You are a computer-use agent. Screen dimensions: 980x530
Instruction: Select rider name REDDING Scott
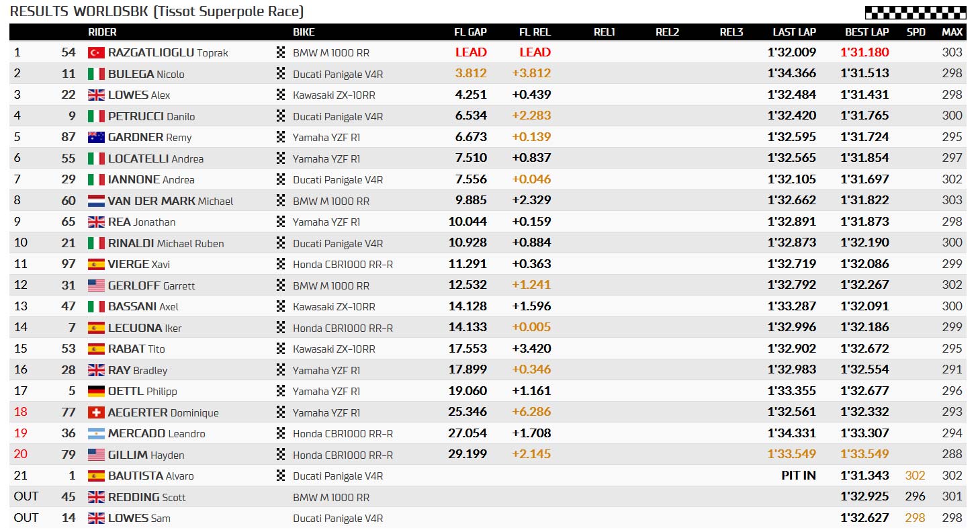(x=147, y=497)
